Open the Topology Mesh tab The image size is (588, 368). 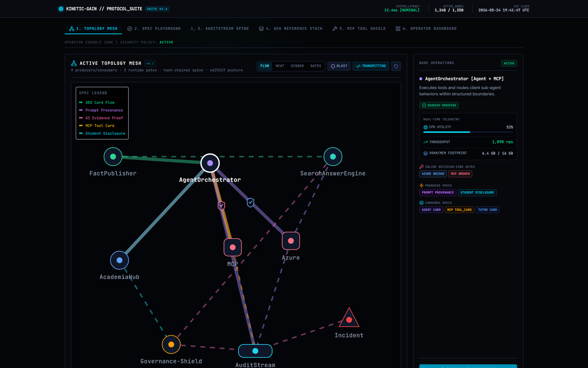93,29
